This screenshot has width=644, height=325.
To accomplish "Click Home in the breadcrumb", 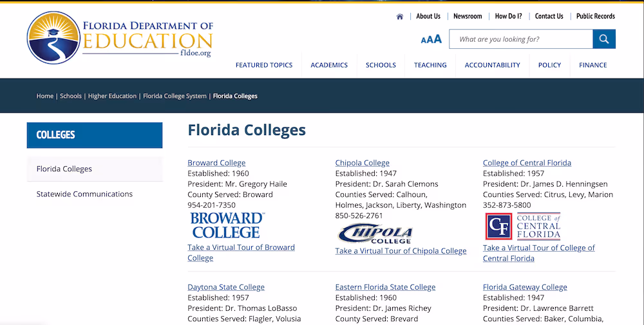I will [45, 96].
